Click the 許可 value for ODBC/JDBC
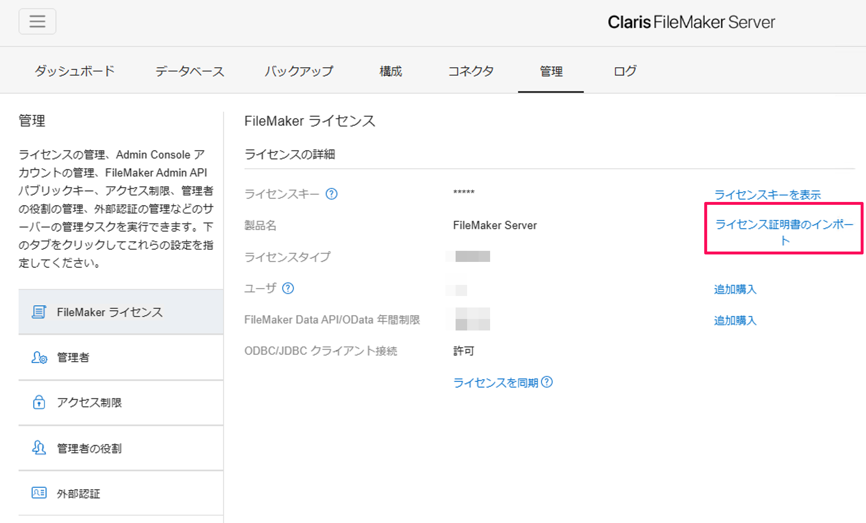 pyautogui.click(x=463, y=351)
